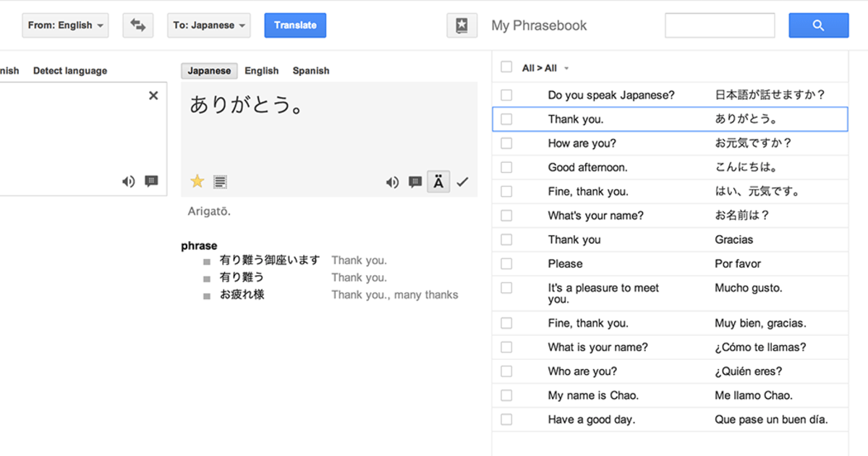Expand the "All > All" filter dropdown
The height and width of the screenshot is (456, 868).
[x=566, y=69]
